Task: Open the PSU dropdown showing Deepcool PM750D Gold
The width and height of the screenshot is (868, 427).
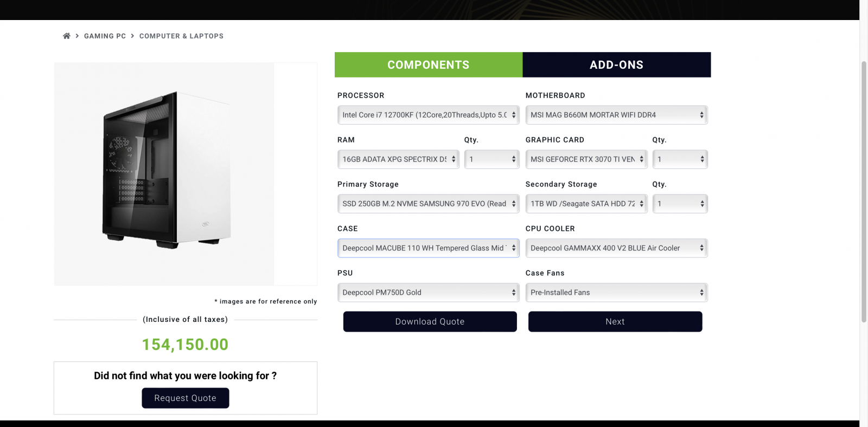Action: point(429,293)
